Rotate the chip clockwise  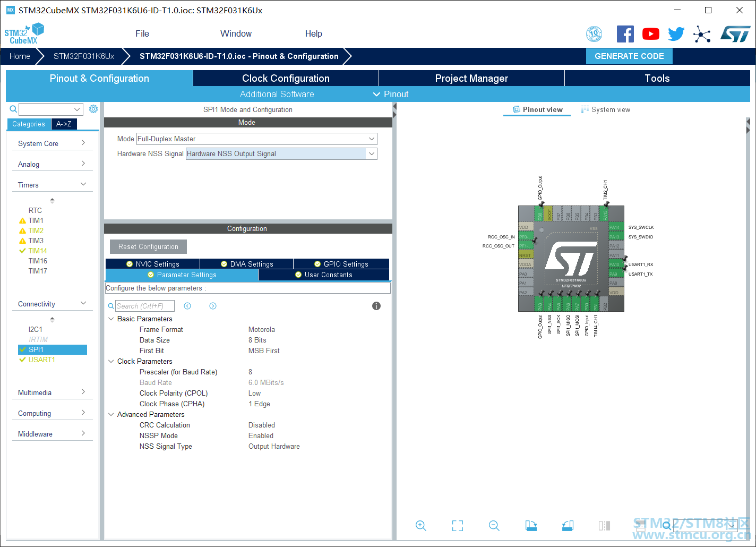coord(531,526)
